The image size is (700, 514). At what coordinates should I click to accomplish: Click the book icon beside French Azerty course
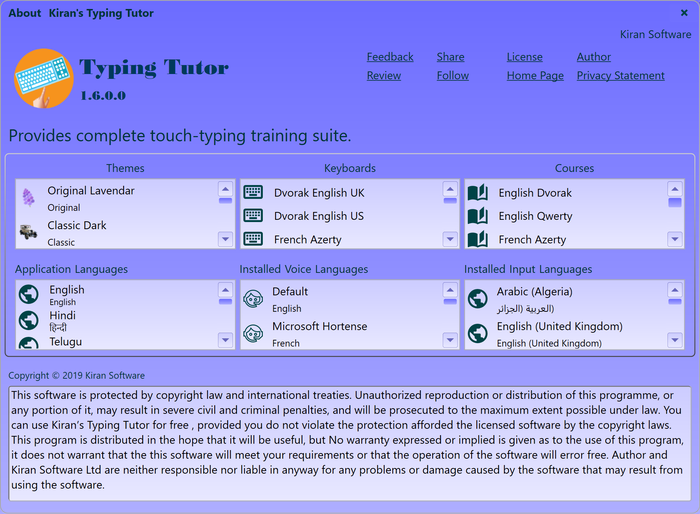coord(478,239)
